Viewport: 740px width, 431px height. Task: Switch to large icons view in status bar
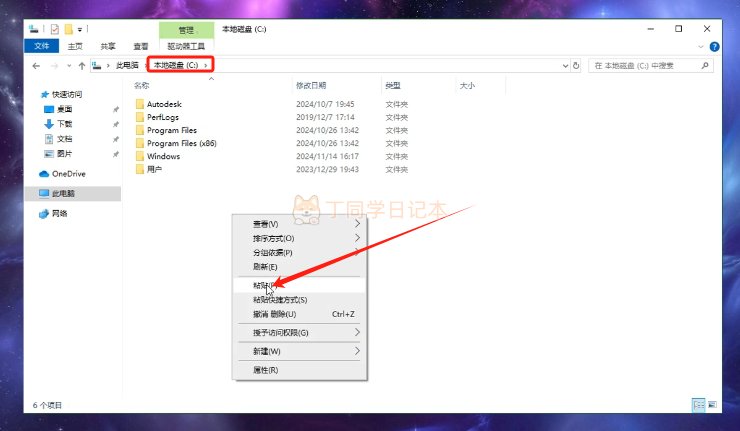pyautogui.click(x=712, y=405)
